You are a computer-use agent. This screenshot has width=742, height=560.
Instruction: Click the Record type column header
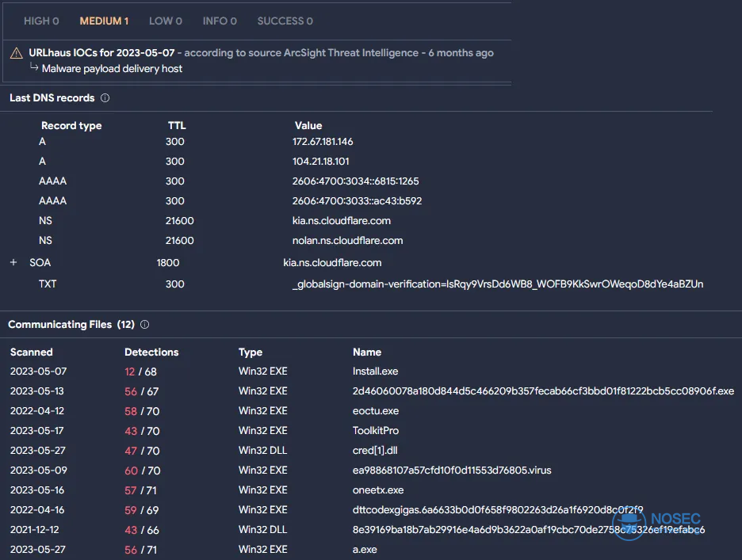71,125
